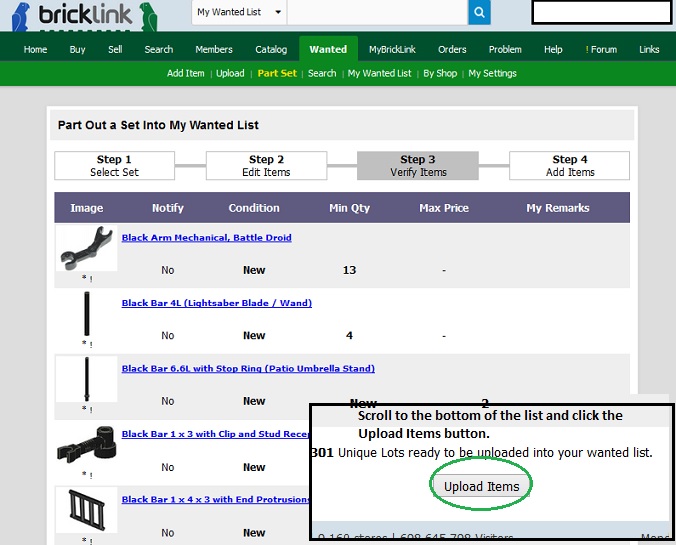The height and width of the screenshot is (545, 676).
Task: Click the blue search magnifier button
Action: coord(479,12)
